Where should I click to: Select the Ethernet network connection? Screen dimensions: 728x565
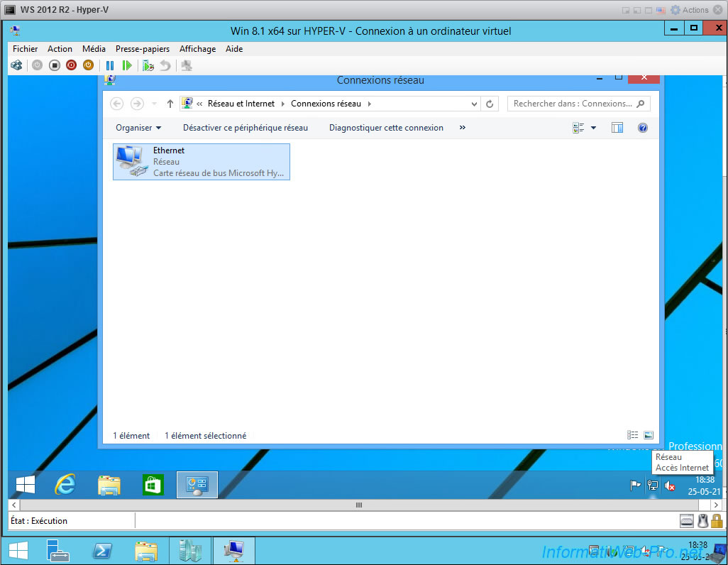pos(202,162)
